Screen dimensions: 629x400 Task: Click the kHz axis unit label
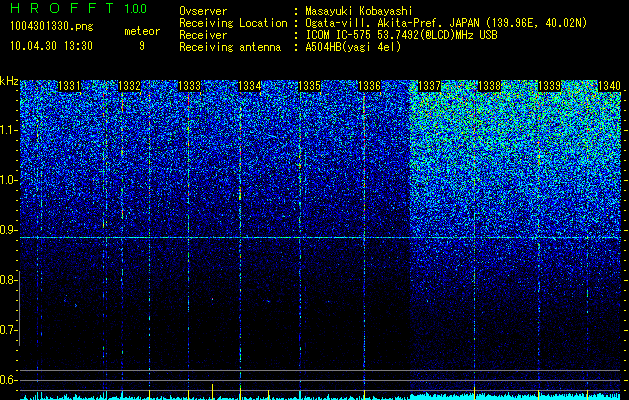(x=9, y=81)
